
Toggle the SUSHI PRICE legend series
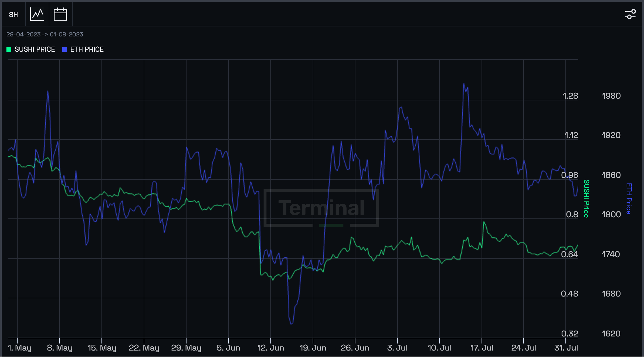[31, 49]
